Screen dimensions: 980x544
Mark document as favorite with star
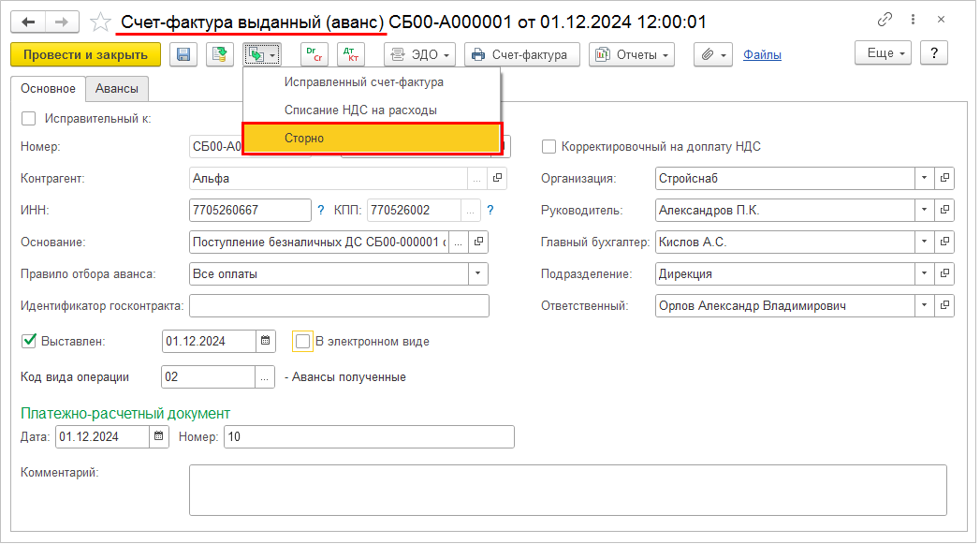[100, 22]
